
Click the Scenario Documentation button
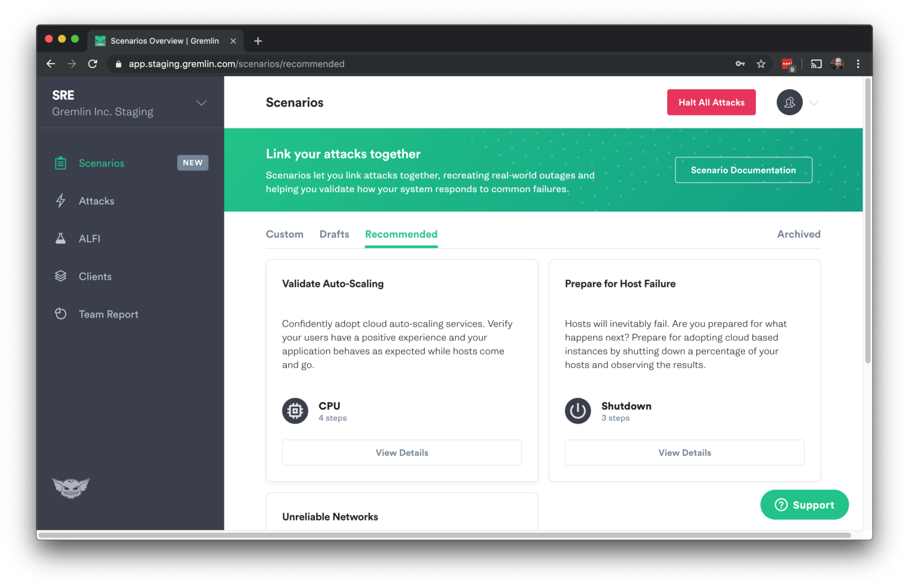click(x=743, y=169)
